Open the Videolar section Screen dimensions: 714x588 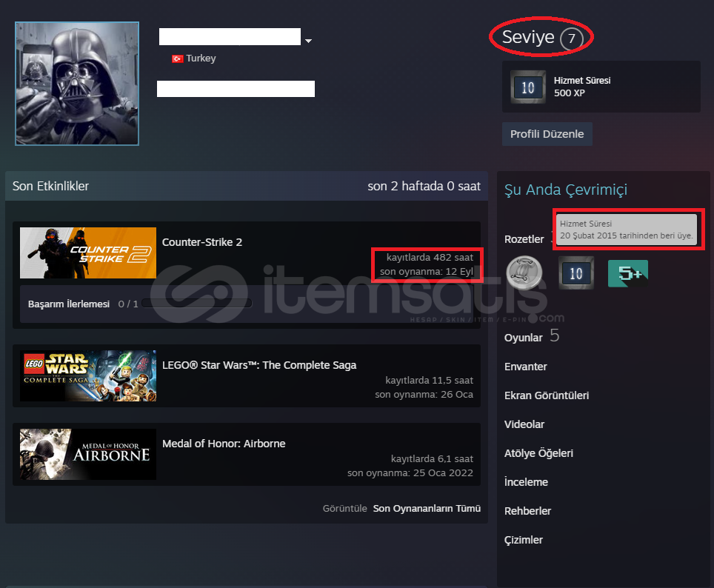coord(524,424)
